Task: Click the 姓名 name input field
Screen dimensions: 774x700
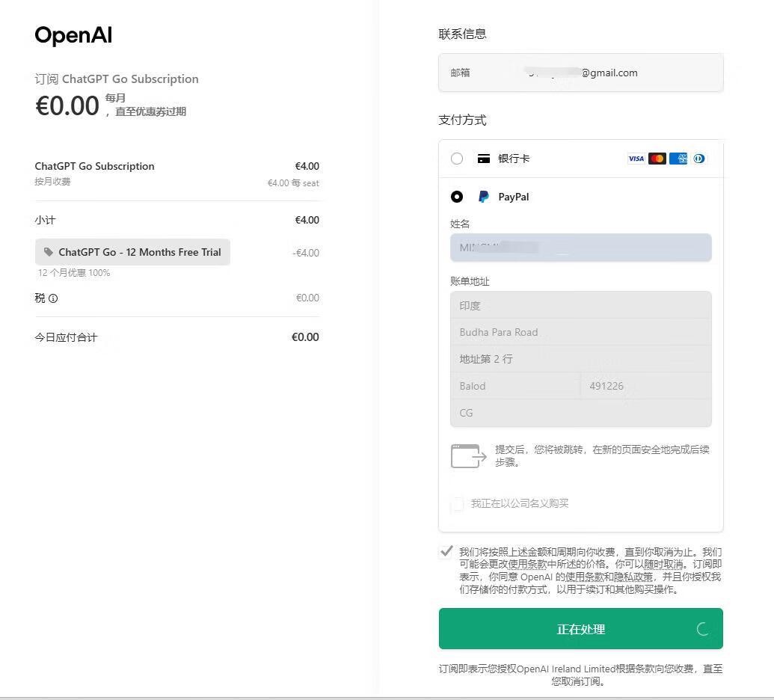Action: click(x=580, y=248)
